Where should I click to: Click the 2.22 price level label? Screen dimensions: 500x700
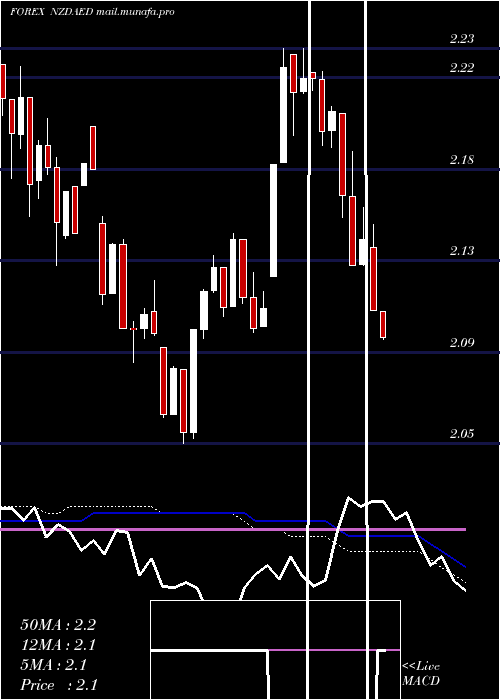pyautogui.click(x=462, y=67)
